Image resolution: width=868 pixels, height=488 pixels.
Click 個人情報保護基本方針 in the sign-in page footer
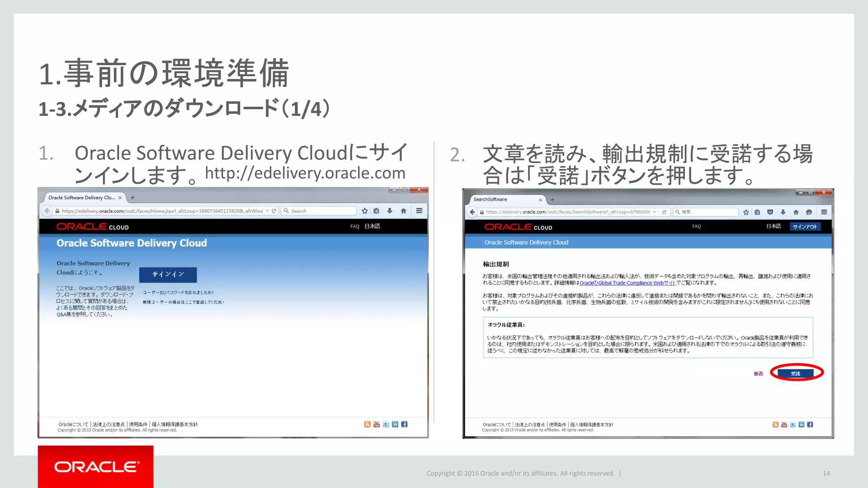(x=175, y=424)
